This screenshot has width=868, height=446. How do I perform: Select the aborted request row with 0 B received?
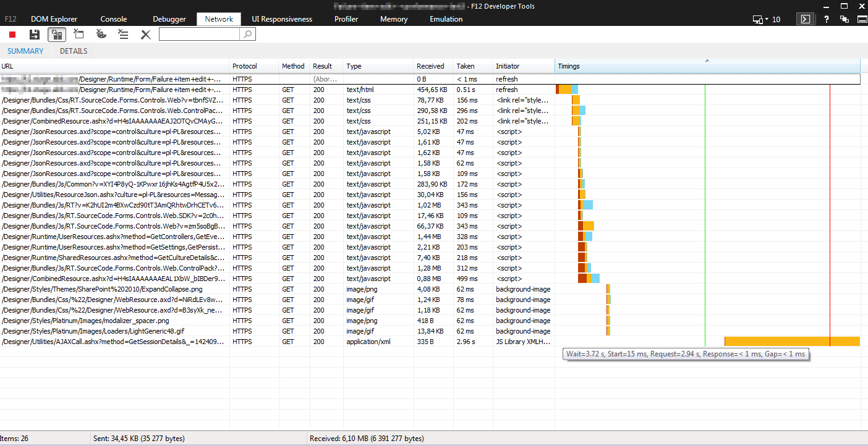[430, 79]
